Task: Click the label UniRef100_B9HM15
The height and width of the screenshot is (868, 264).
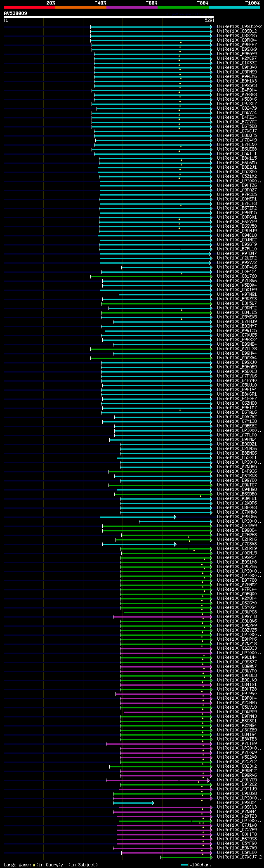Action: pos(237,213)
